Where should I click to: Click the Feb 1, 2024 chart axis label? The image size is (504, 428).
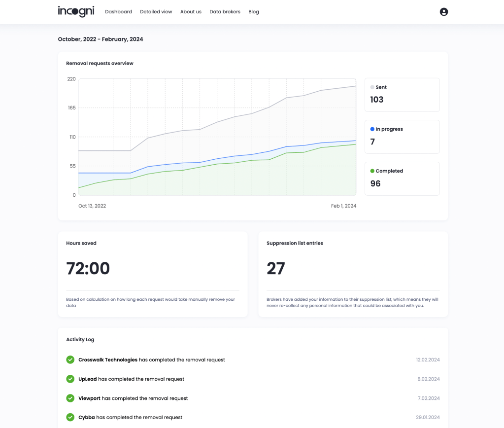(x=343, y=206)
